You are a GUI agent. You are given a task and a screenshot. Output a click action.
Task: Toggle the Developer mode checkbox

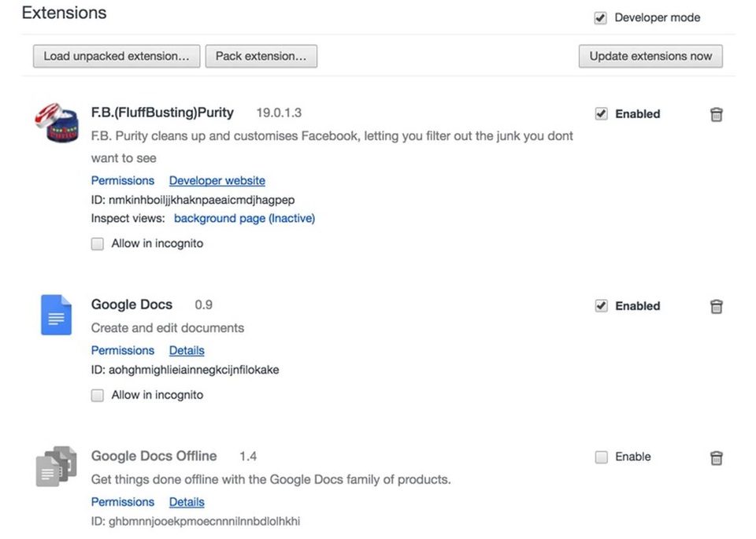600,18
